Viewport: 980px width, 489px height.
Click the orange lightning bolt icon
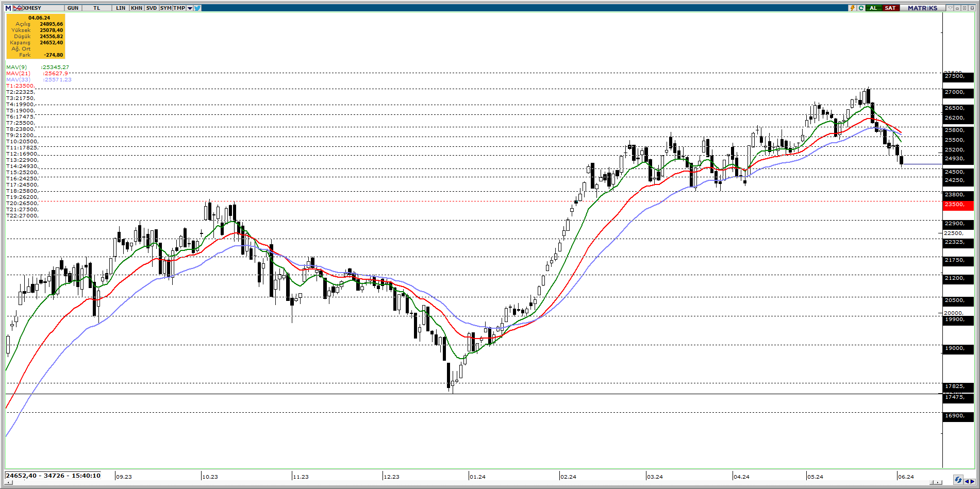852,8
